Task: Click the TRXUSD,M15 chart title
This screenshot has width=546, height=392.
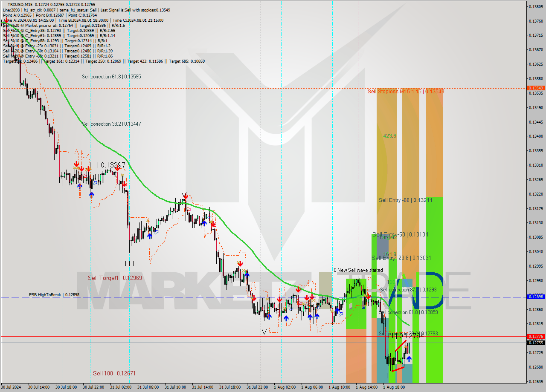Action: pos(20,4)
